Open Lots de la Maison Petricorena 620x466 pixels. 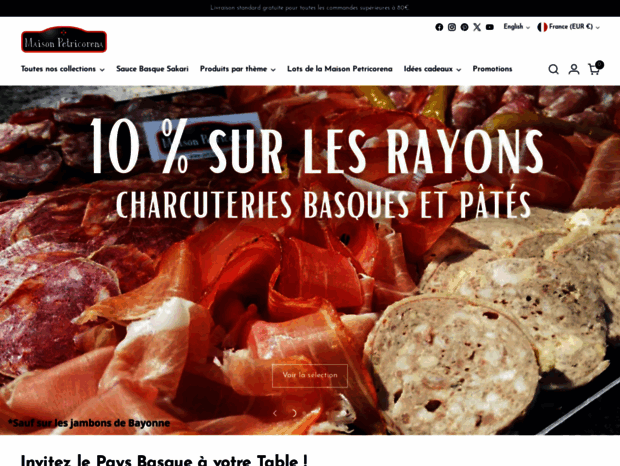click(x=340, y=69)
